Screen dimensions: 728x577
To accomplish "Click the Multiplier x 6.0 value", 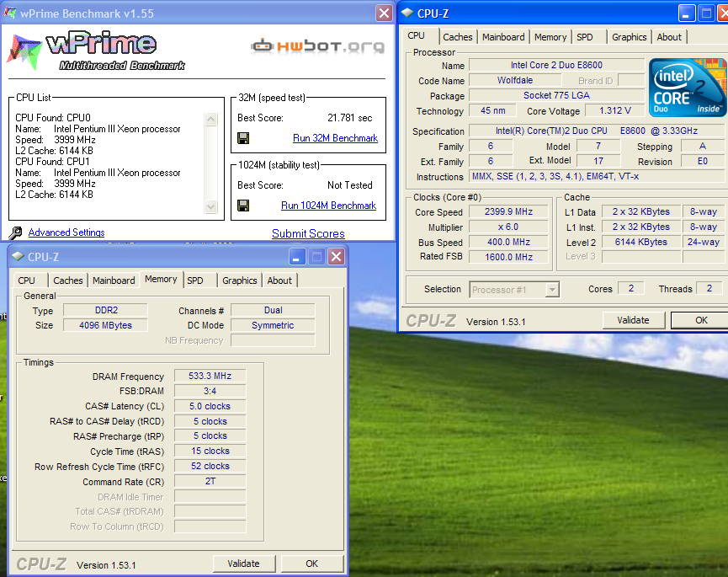I will [508, 227].
